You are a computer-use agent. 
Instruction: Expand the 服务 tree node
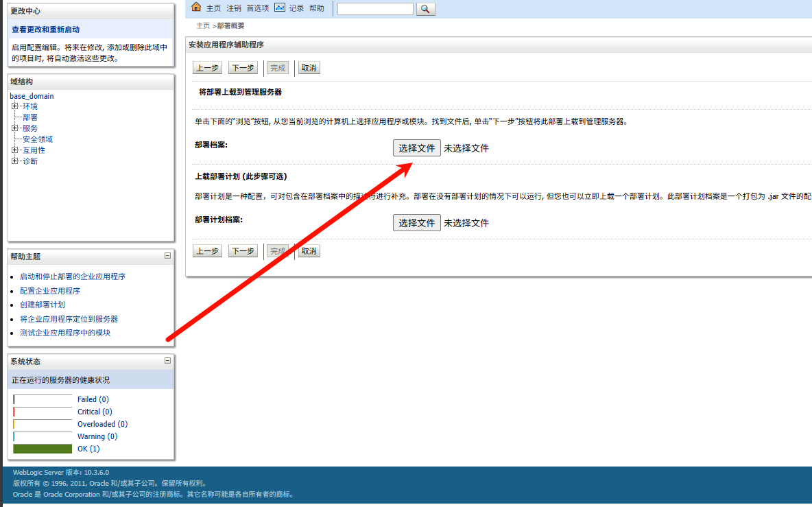[x=14, y=128]
